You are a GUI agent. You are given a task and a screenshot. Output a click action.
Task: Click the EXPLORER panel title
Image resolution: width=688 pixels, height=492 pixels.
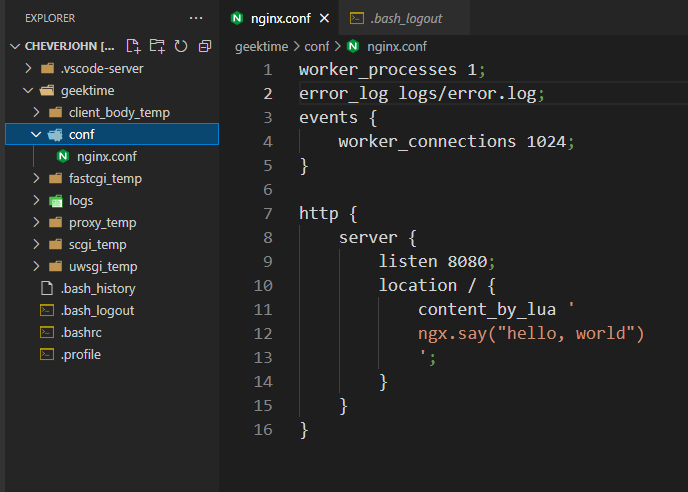pos(50,18)
